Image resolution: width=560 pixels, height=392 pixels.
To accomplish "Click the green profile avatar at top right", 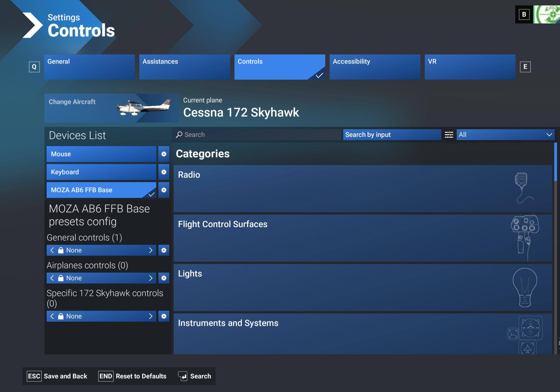I will 547,14.
